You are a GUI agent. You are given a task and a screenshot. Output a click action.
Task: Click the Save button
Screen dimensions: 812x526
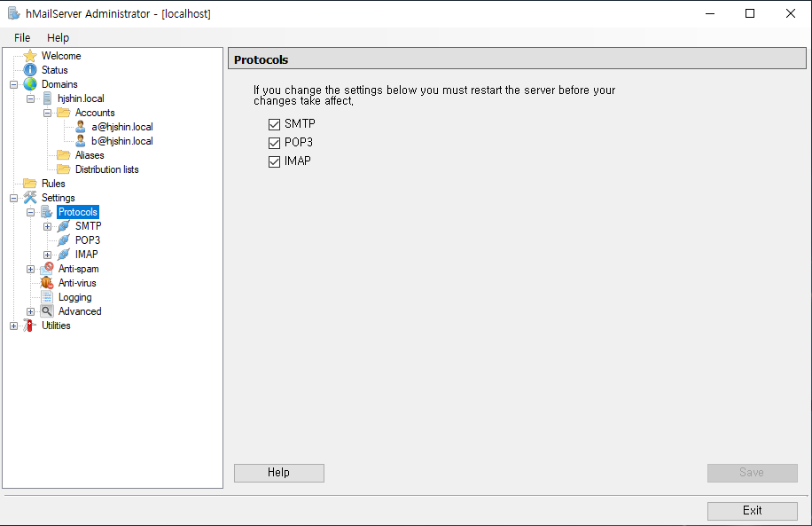click(752, 473)
